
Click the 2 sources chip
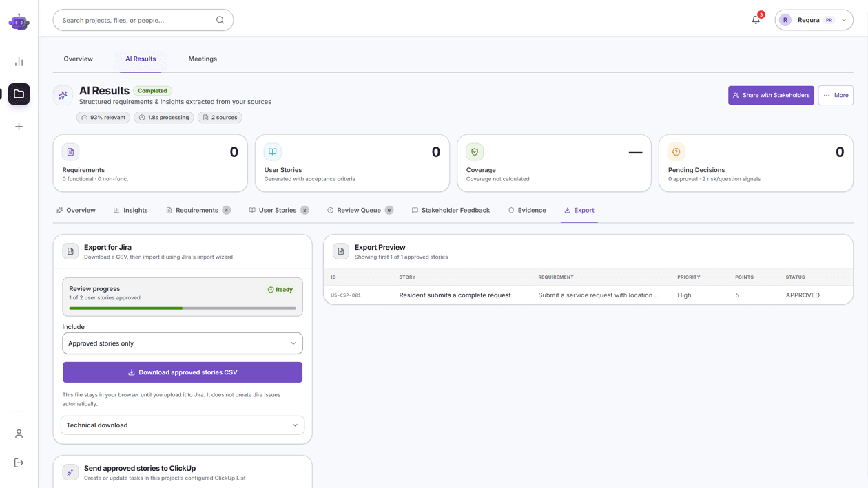coord(220,118)
